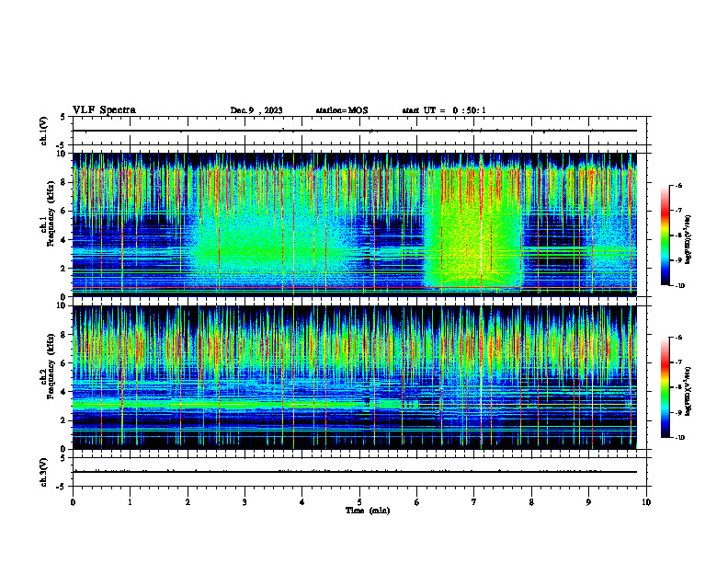The image size is (728, 563).
Task: Click Time axis tick label "8"
Action: point(531,502)
